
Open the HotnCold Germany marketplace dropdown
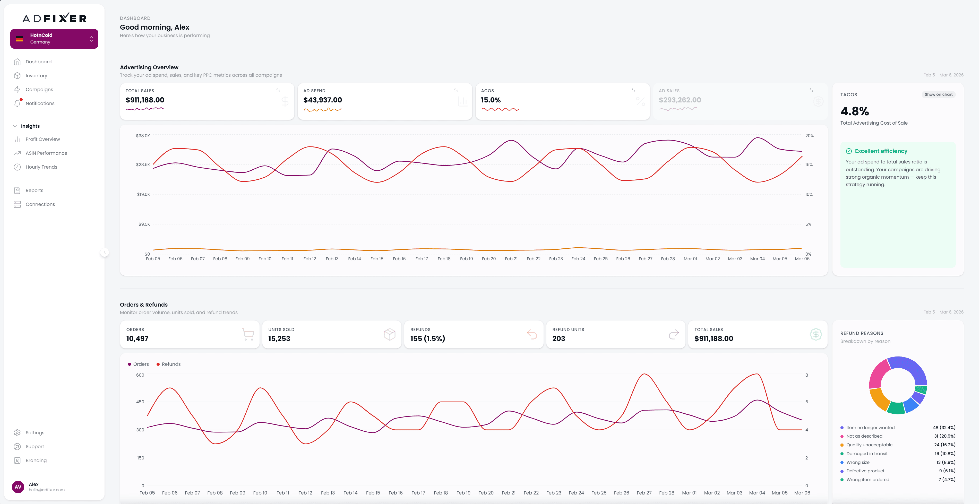[54, 38]
